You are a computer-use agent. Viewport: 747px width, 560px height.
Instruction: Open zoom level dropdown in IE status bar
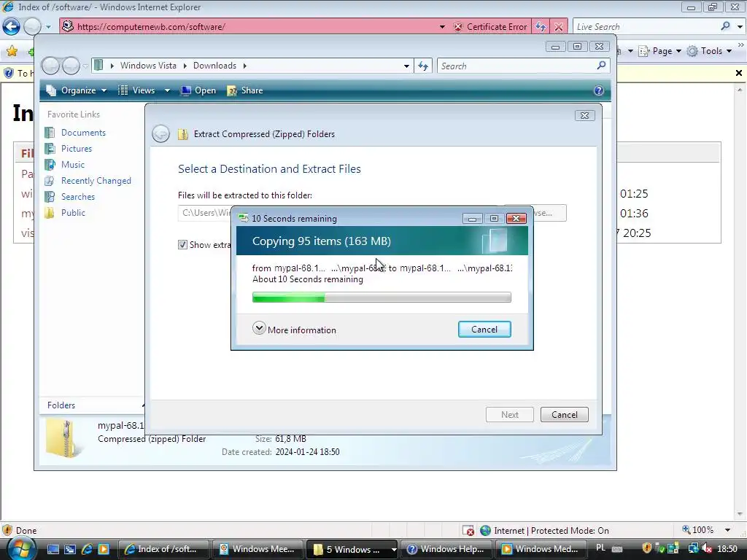point(727,530)
